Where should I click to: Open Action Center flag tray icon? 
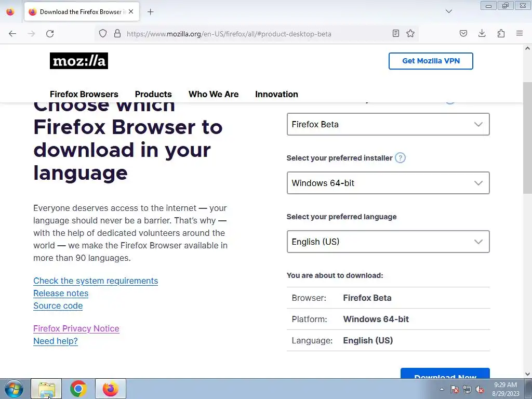[455, 389]
